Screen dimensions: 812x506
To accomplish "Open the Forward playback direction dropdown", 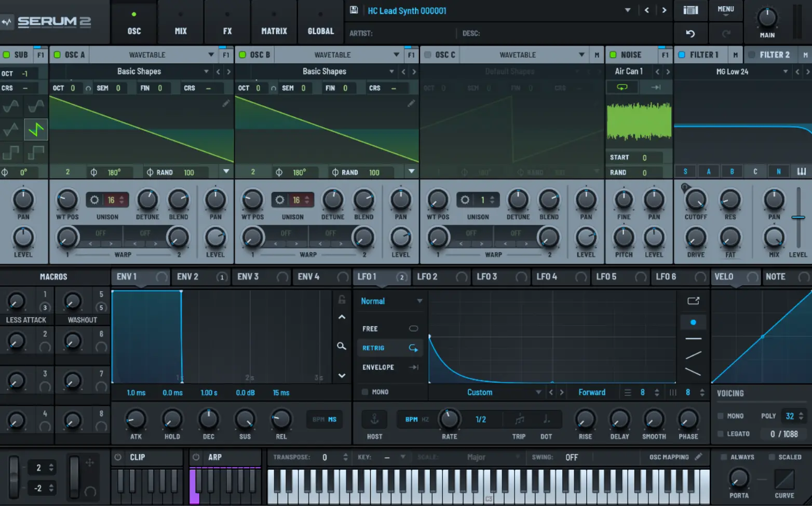I will (592, 392).
